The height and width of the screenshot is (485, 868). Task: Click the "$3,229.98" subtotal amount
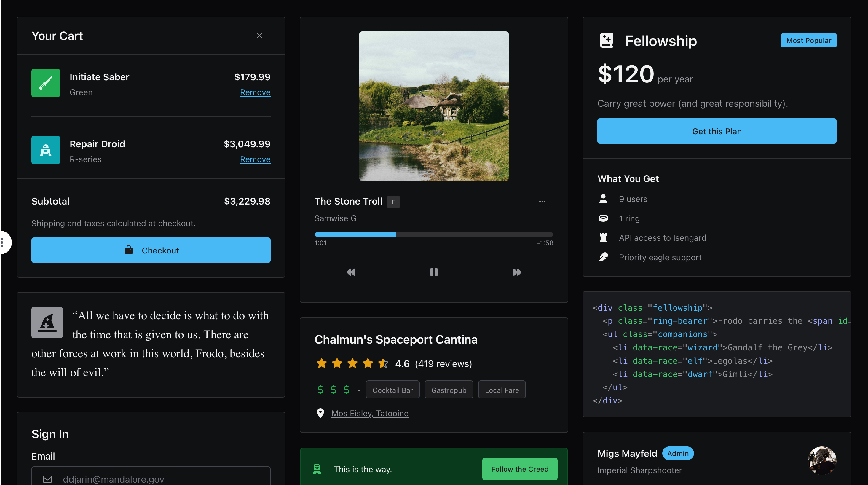(x=247, y=201)
